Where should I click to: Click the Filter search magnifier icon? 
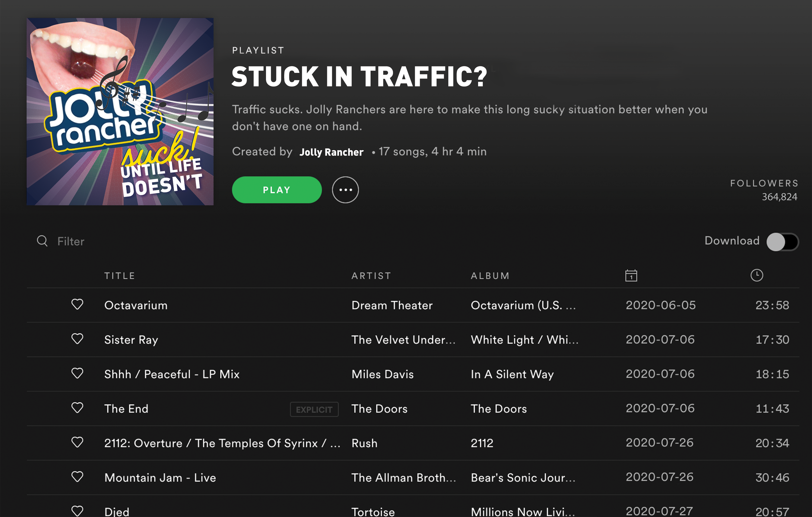click(42, 241)
